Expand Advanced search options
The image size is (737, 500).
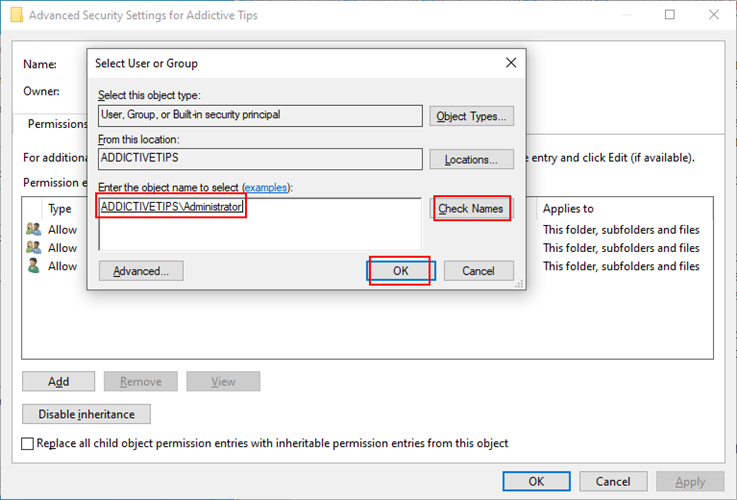[141, 271]
